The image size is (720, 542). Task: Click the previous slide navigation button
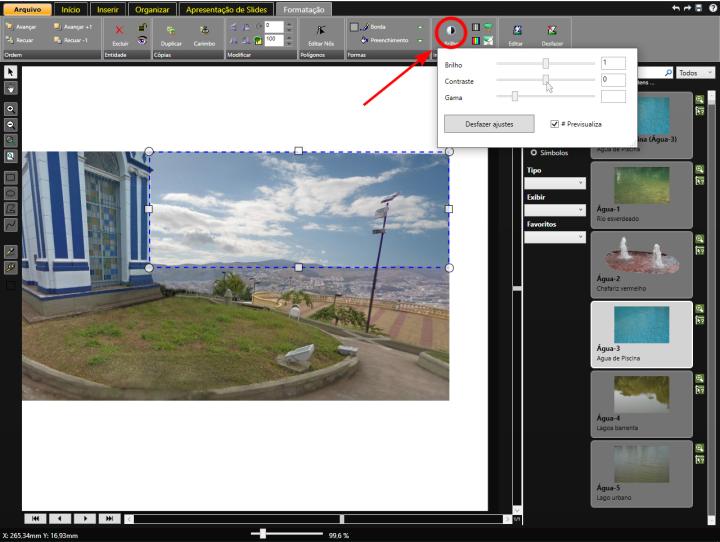pyautogui.click(x=60, y=519)
